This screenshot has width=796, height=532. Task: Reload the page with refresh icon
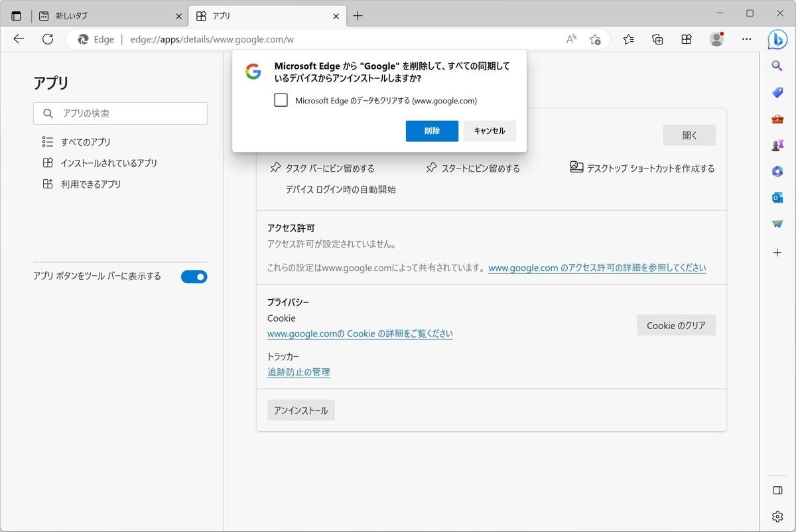point(48,39)
